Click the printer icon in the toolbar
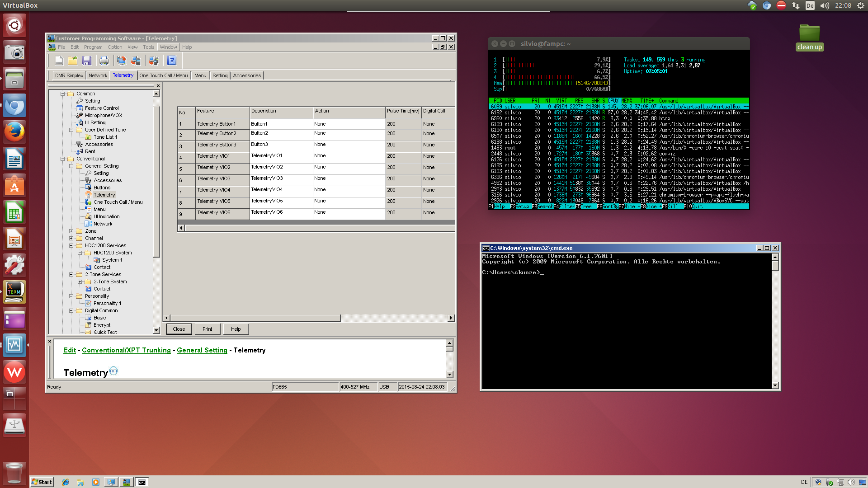This screenshot has height=488, width=868. [104, 61]
